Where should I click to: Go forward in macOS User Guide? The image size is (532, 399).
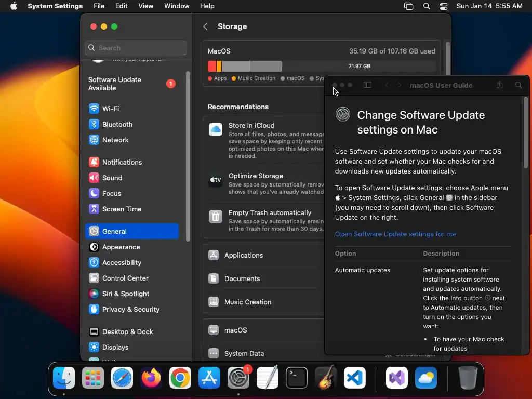[400, 85]
